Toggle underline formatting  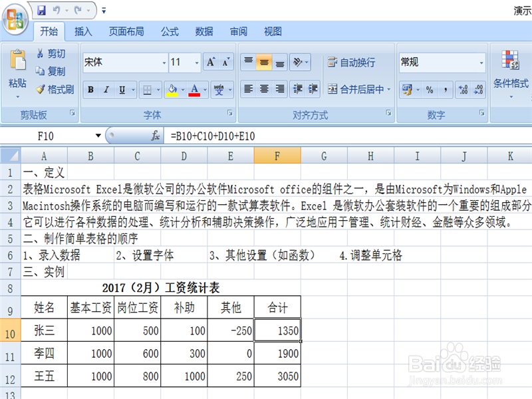[122, 90]
